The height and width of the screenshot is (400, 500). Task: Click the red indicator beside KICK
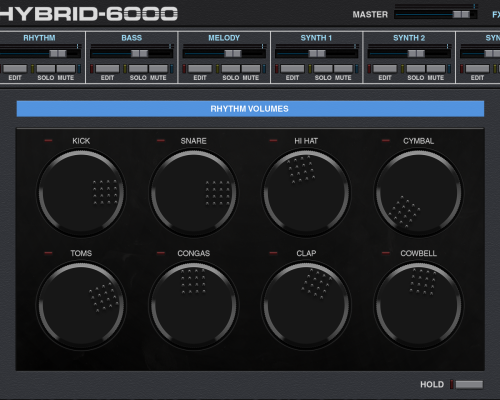point(48,141)
